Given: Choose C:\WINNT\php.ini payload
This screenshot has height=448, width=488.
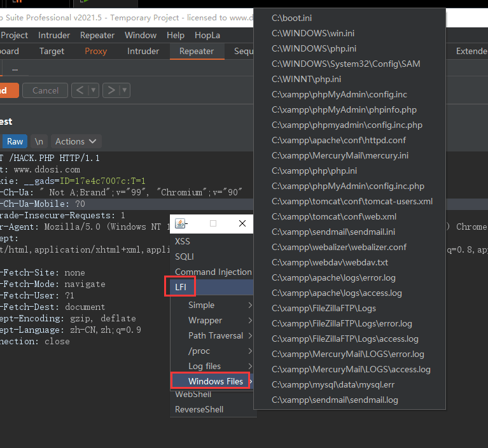Looking at the screenshot, I should coord(349,79).
